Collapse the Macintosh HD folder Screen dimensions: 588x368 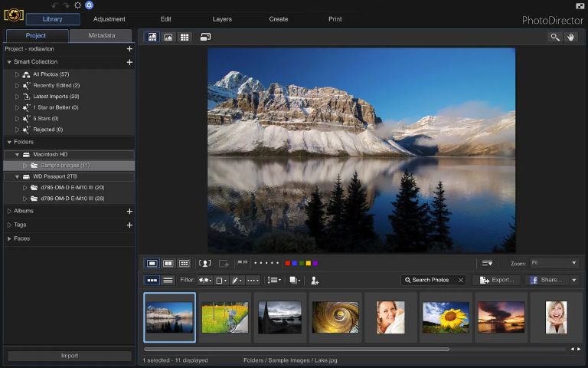click(x=17, y=154)
